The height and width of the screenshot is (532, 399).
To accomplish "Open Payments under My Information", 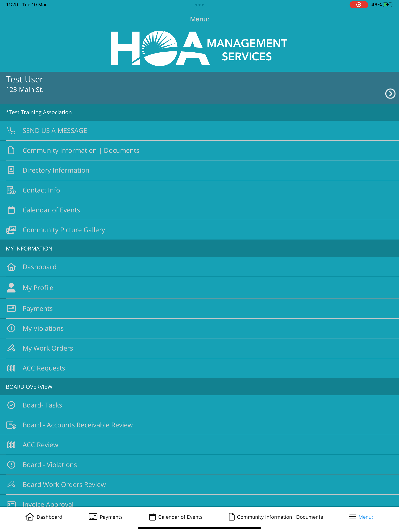I will [x=199, y=309].
